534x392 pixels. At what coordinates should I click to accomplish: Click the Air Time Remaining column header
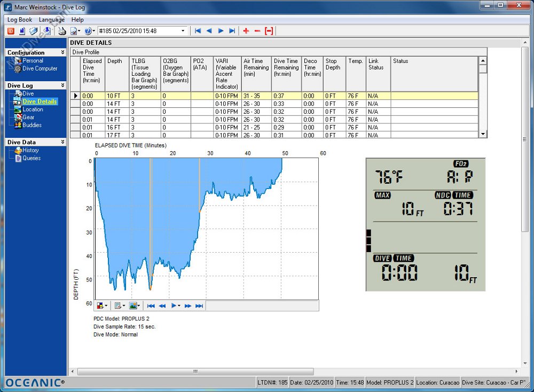point(256,74)
